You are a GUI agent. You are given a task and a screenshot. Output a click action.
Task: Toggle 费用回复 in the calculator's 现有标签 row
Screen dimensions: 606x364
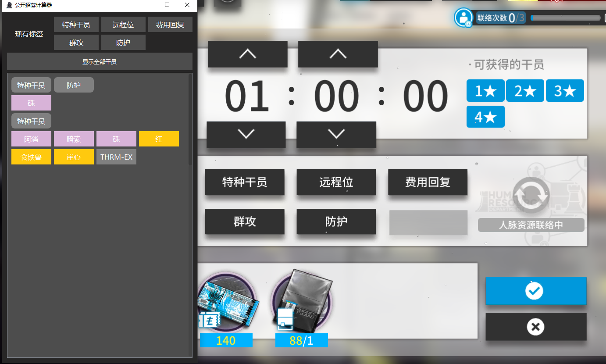pos(170,25)
